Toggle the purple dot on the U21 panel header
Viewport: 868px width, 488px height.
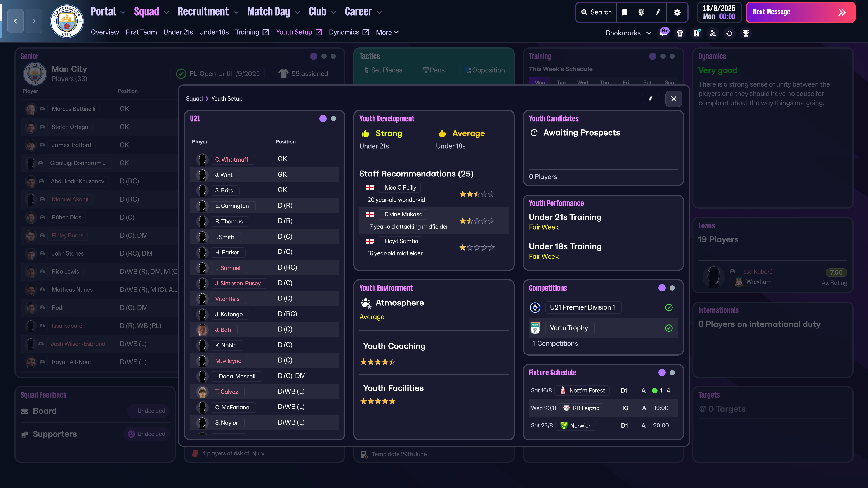point(323,119)
